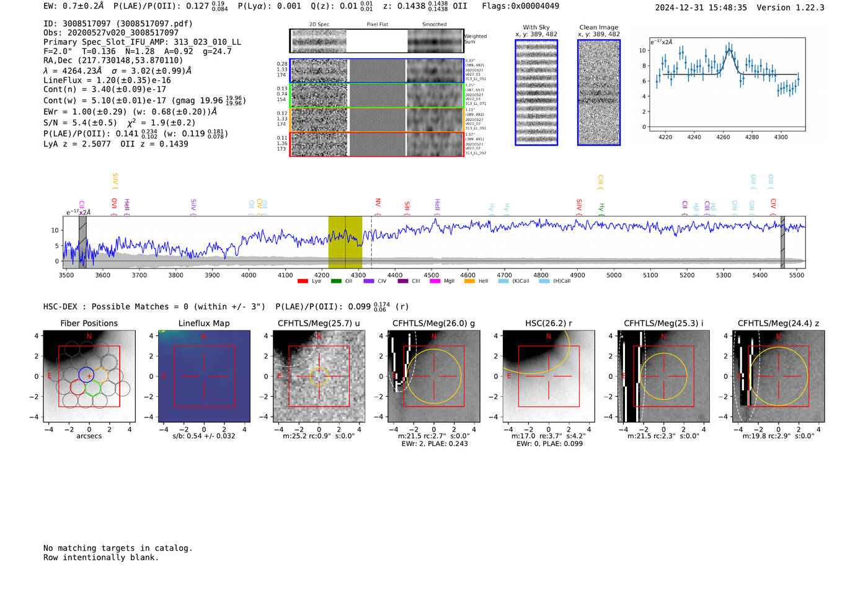Viewport: 868px width, 591px height.
Task: Click the Row intentionally blank text
Action: pyautogui.click(x=101, y=558)
